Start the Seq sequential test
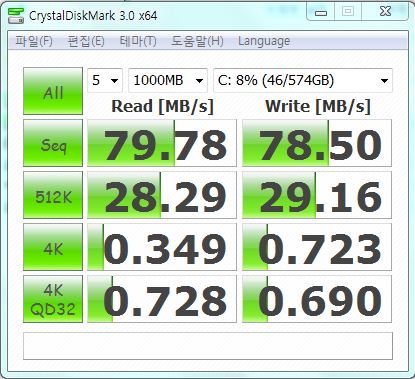Screen dimensions: 415x379 click(53, 143)
